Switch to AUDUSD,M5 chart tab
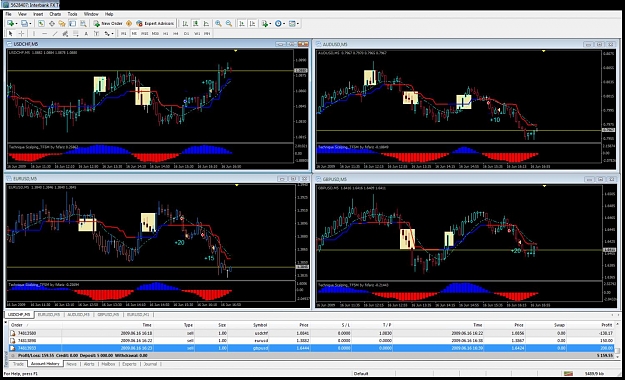Image resolution: width=625 pixels, height=380 pixels. point(79,315)
